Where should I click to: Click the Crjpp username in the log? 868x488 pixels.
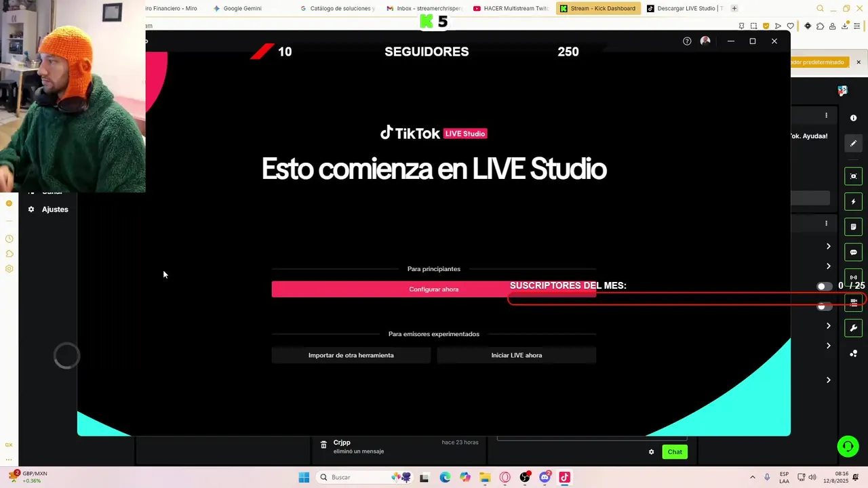pyautogui.click(x=342, y=443)
